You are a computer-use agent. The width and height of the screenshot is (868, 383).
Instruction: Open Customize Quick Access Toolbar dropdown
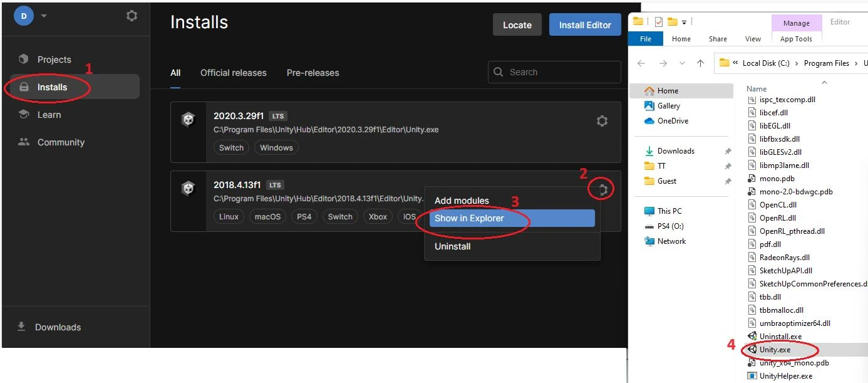coord(684,23)
